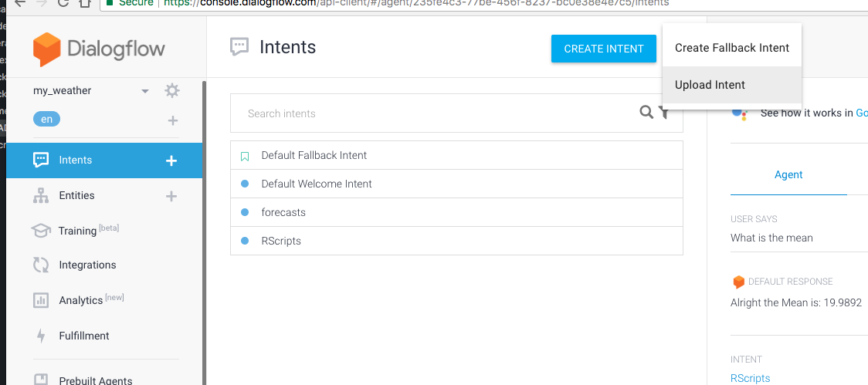Image resolution: width=868 pixels, height=385 pixels.
Task: Add new intent via sidebar plus
Action: (x=171, y=160)
